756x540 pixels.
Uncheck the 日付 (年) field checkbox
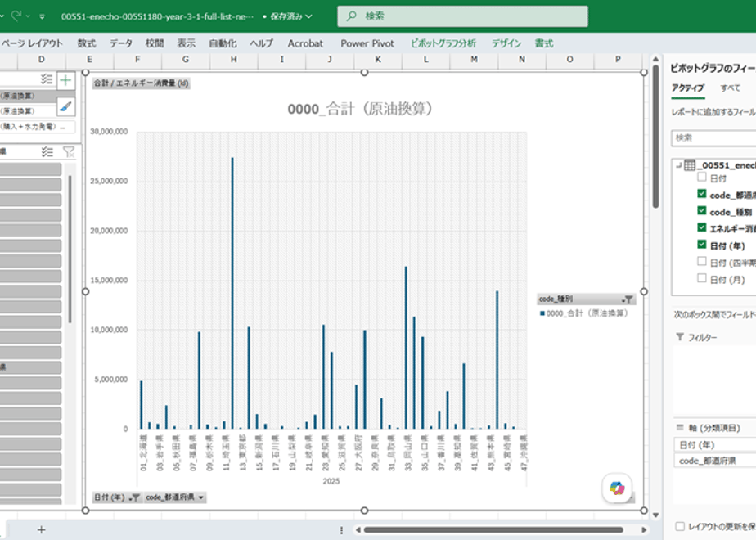coord(702,245)
